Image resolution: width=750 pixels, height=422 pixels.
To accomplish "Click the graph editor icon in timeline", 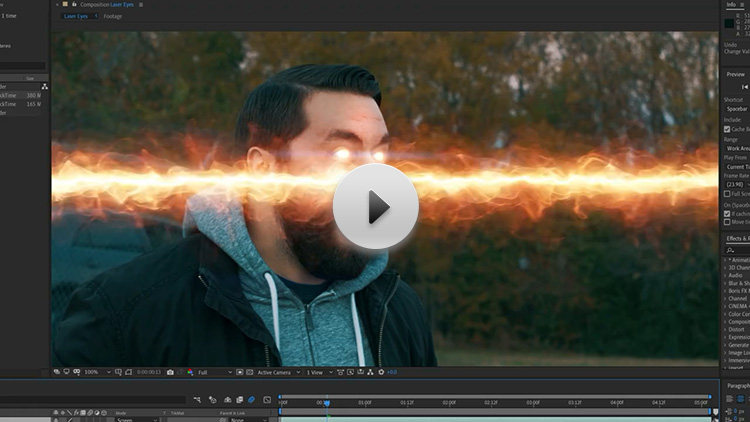I will click(267, 400).
